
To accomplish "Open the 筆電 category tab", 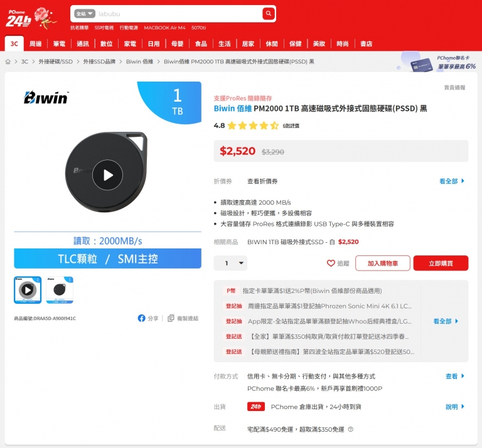I will pyautogui.click(x=59, y=44).
